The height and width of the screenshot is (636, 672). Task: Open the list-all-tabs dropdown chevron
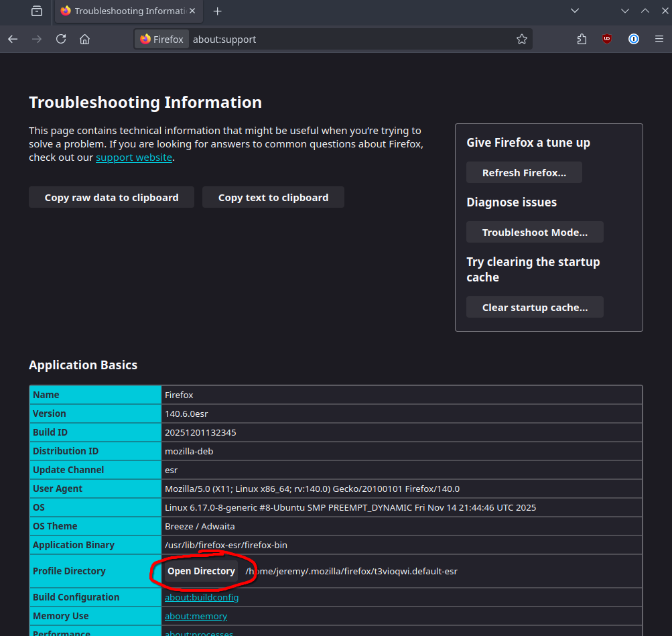(x=575, y=11)
